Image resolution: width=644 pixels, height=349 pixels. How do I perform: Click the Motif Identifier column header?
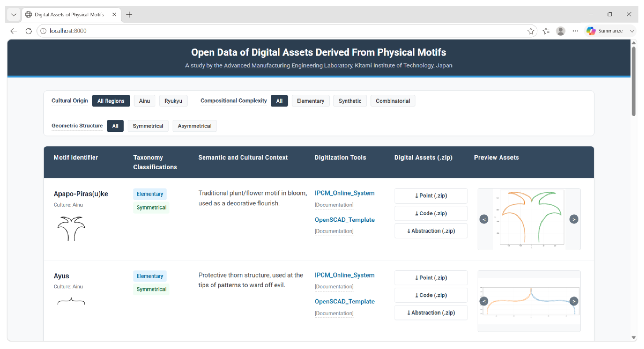tap(76, 158)
